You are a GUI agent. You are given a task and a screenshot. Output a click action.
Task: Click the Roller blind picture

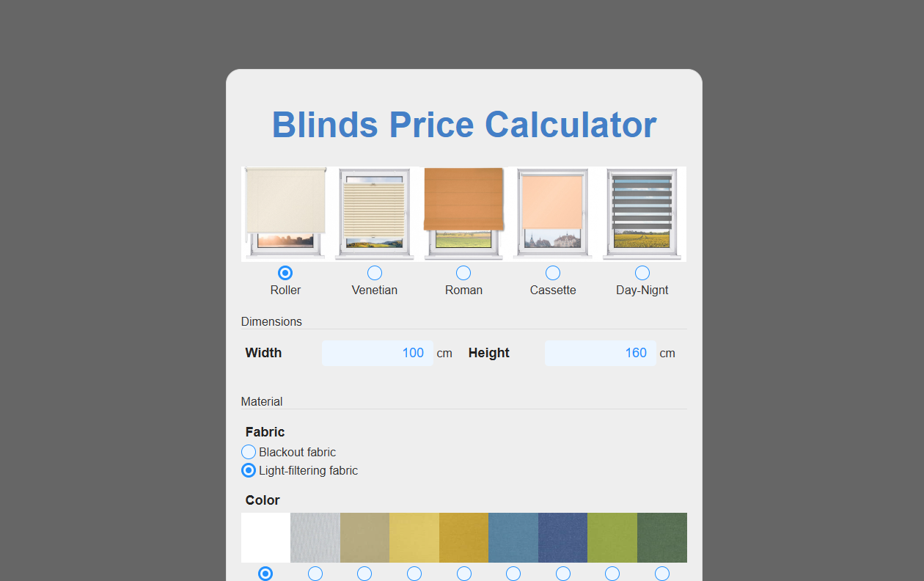point(285,213)
